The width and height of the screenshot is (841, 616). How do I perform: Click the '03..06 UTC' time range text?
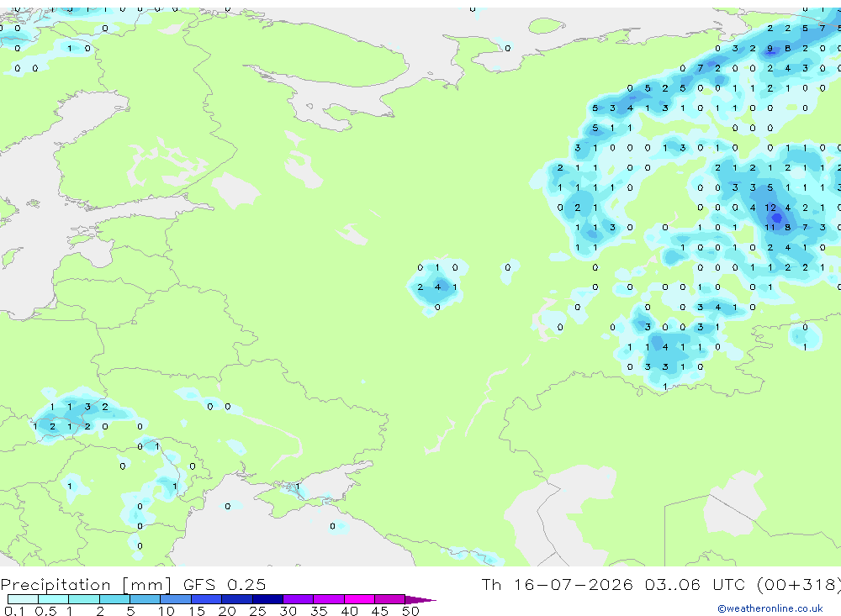point(696,584)
